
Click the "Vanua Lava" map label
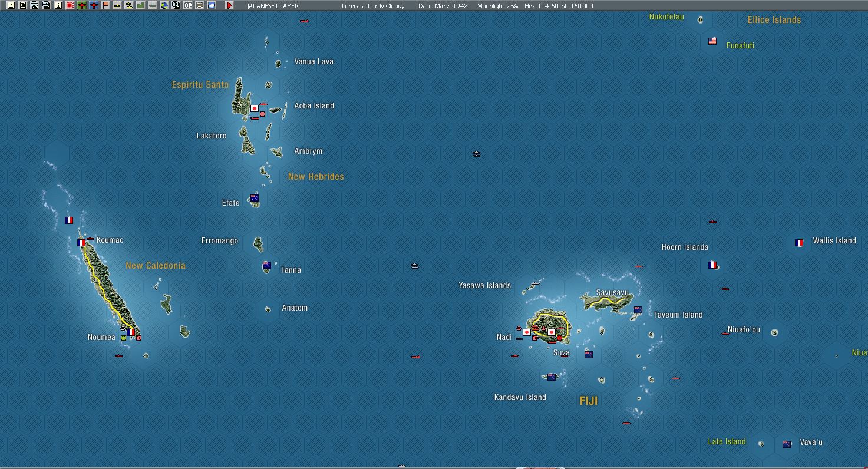pyautogui.click(x=314, y=61)
